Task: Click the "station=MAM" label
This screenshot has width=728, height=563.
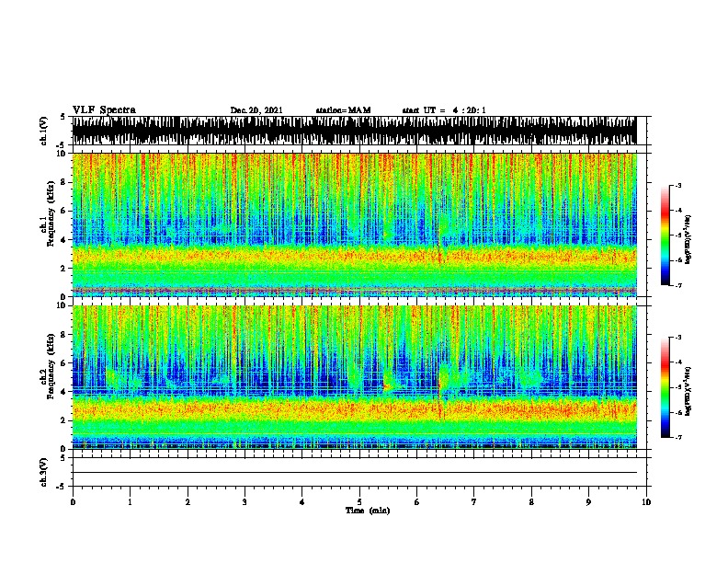Action: tap(343, 110)
